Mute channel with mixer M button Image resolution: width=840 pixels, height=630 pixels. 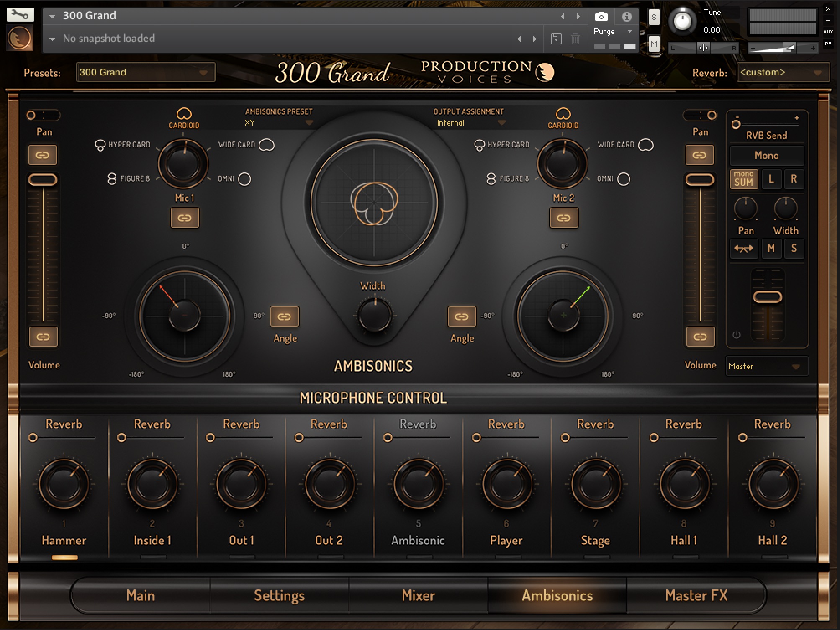click(x=771, y=249)
